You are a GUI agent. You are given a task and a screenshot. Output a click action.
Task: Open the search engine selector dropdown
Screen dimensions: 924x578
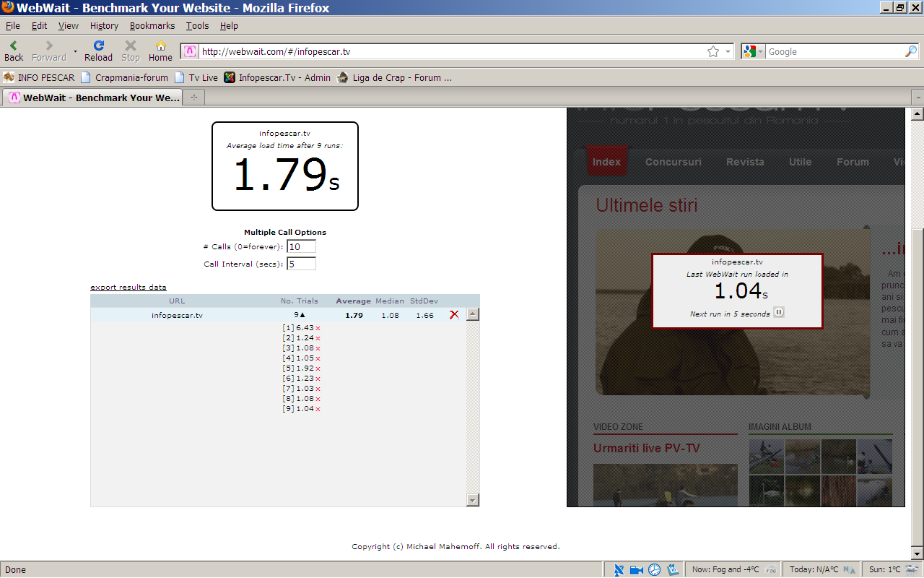(754, 51)
